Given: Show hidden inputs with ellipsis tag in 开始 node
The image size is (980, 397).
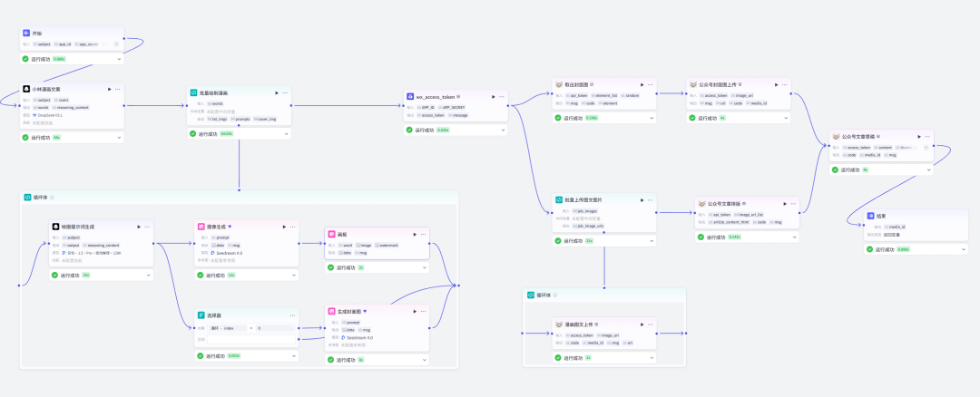Looking at the screenshot, I should coord(115,44).
